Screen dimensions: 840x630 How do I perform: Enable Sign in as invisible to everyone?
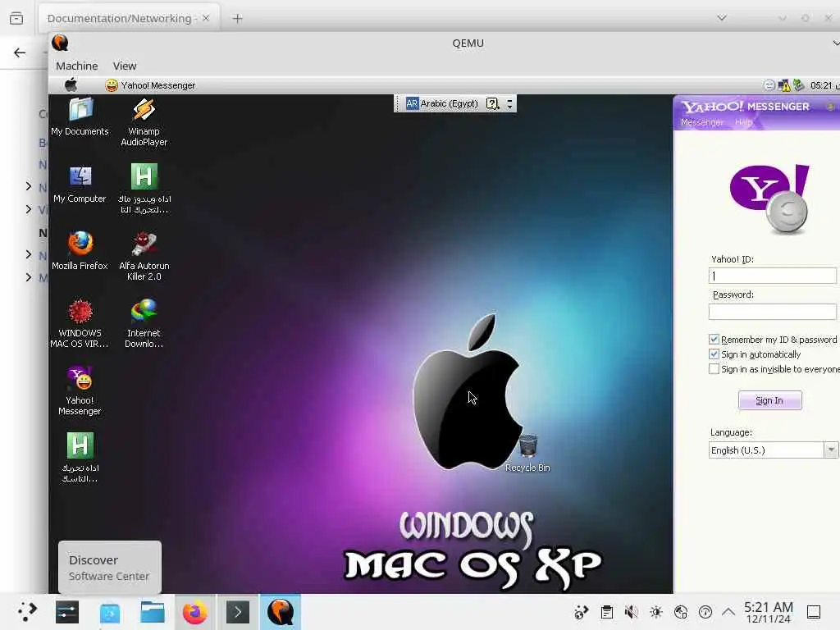click(714, 369)
